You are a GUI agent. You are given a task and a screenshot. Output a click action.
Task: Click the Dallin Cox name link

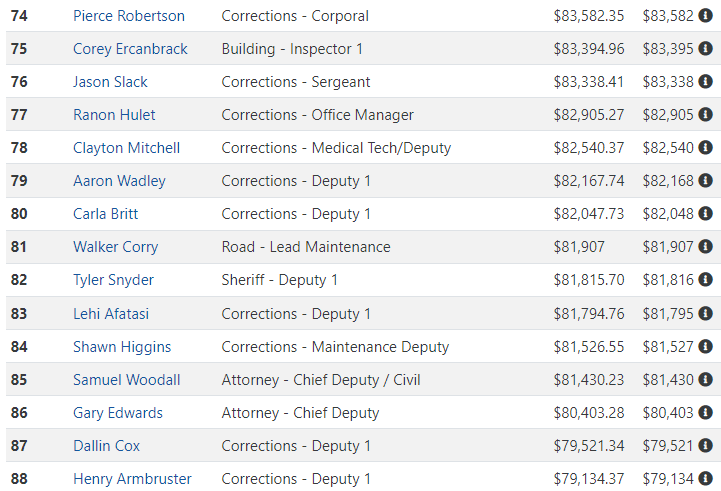pos(106,445)
